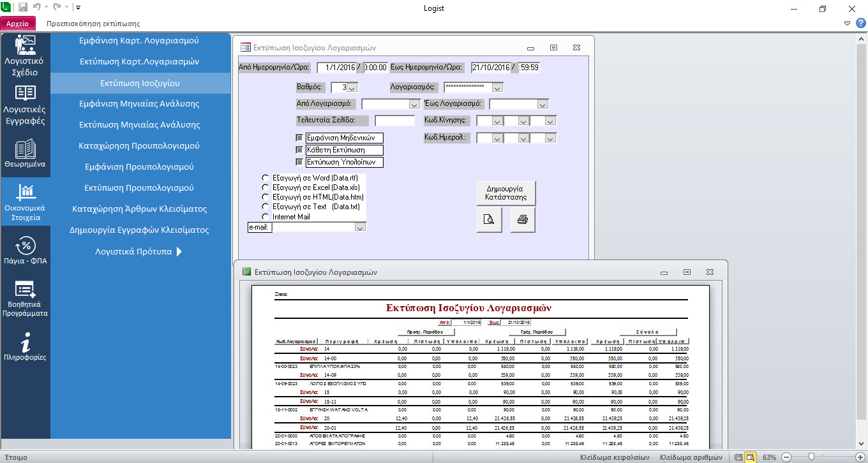Open Καταχώρηση Προυπολογισμού in the menu list
This screenshot has height=463, width=868.
(140, 145)
